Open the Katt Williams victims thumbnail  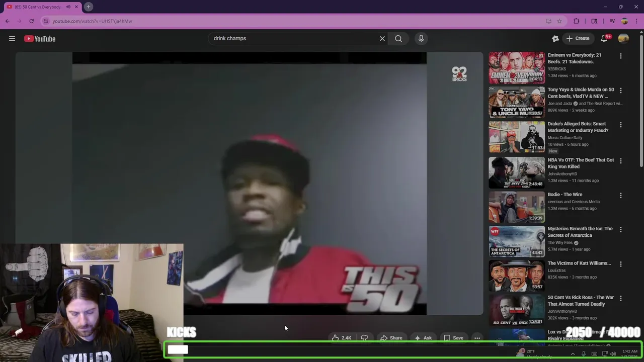point(516,276)
